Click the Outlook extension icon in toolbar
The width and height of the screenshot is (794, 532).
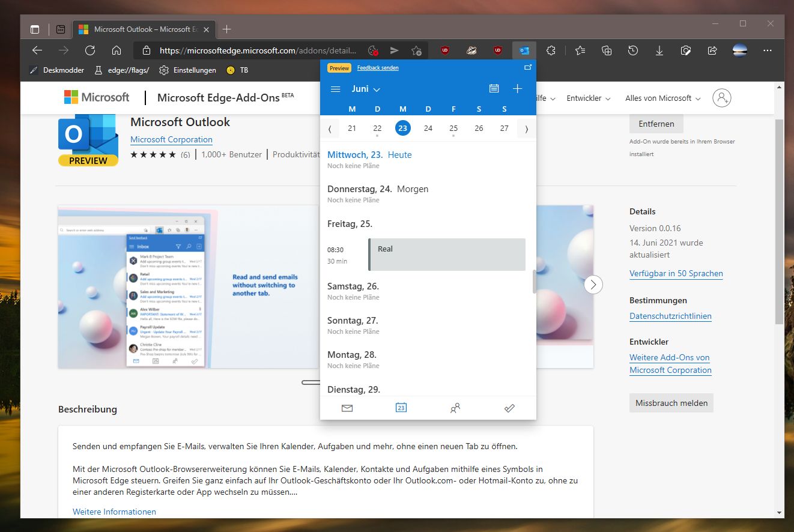tap(524, 50)
